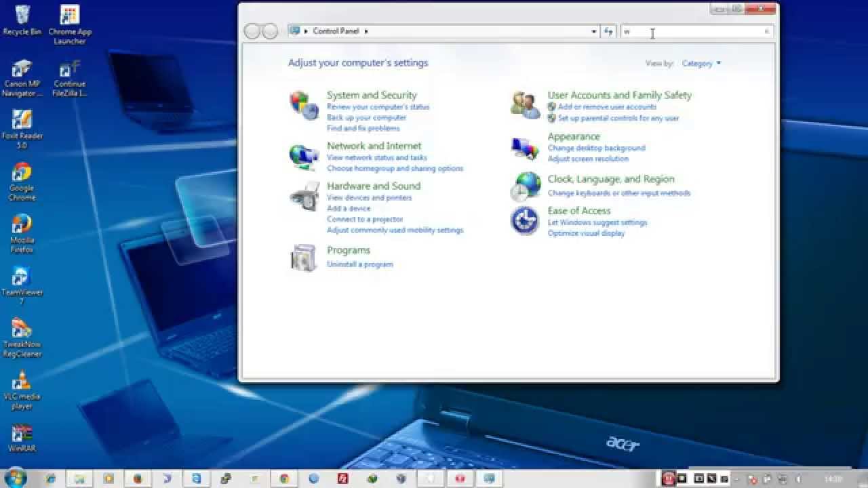Click View devices and printers
The image size is (868, 488).
369,198
